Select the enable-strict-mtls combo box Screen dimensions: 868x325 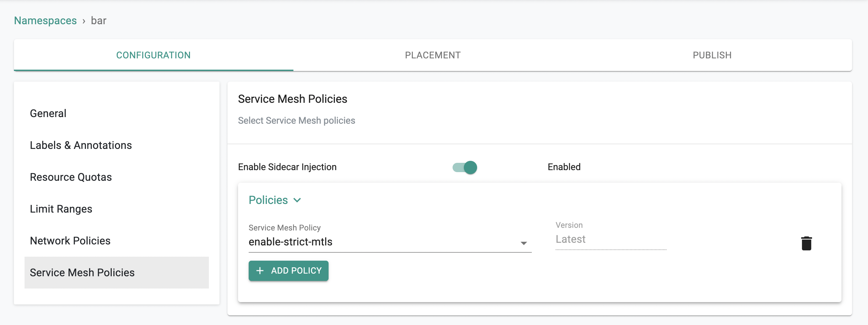pyautogui.click(x=390, y=242)
